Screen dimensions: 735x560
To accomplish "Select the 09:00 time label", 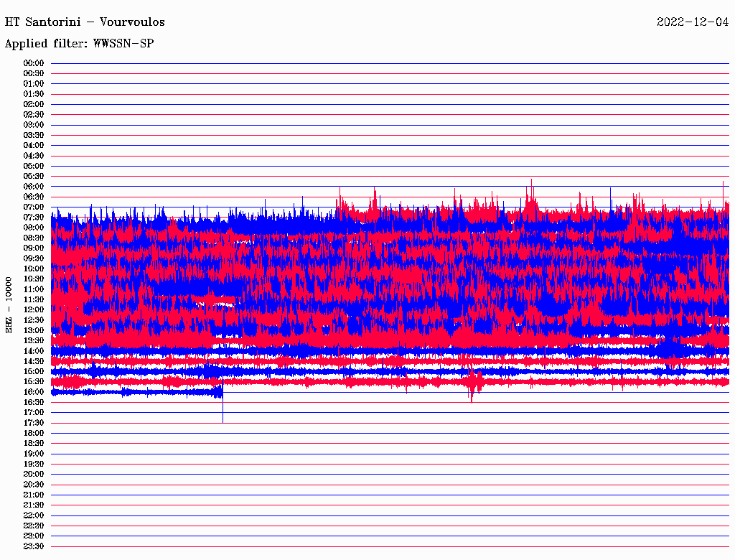I will click(34, 248).
